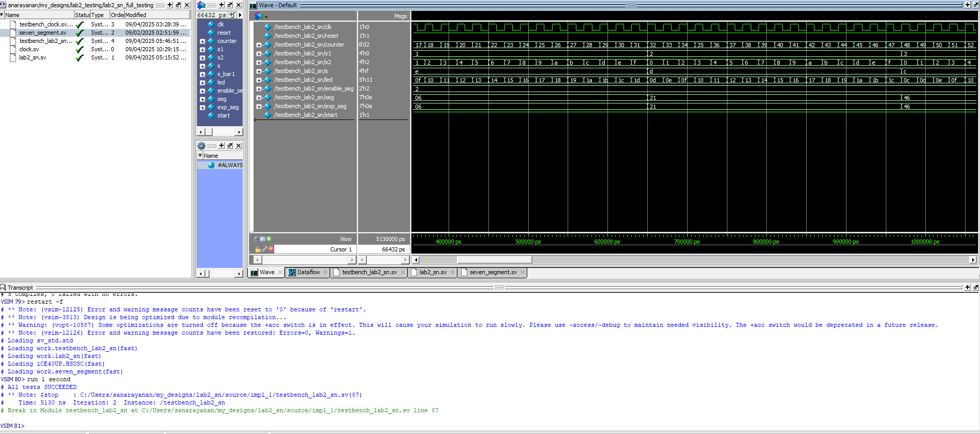The height and width of the screenshot is (434, 980).
Task: Open cursor properties wrench icon
Action: (264, 249)
